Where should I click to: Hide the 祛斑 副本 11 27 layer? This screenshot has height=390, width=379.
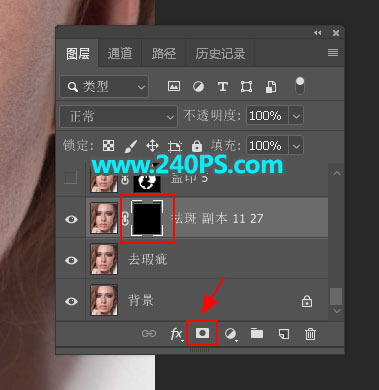pyautogui.click(x=71, y=219)
